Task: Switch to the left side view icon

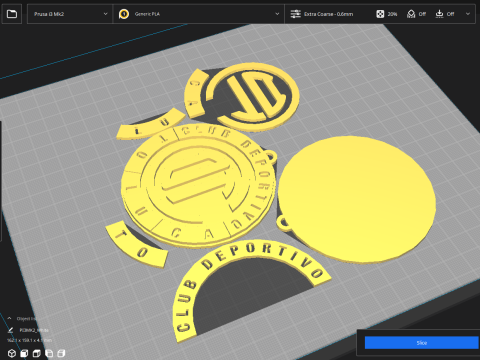Action: pos(49,353)
